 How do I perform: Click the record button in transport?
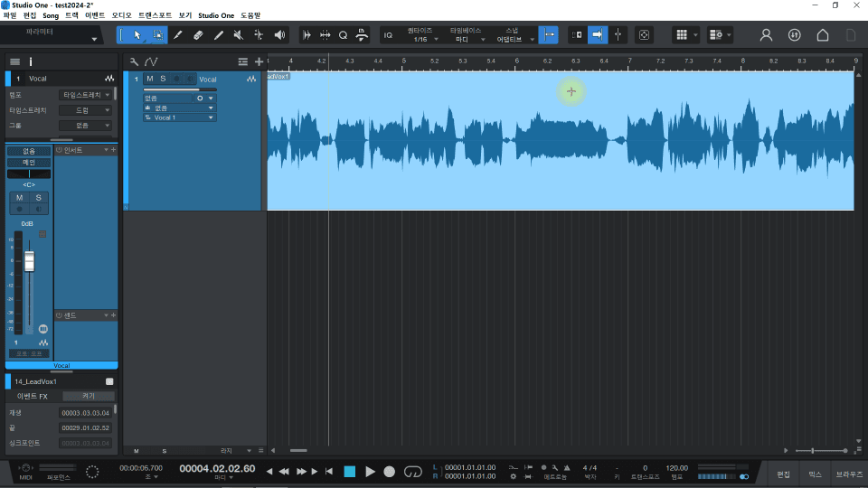[389, 472]
